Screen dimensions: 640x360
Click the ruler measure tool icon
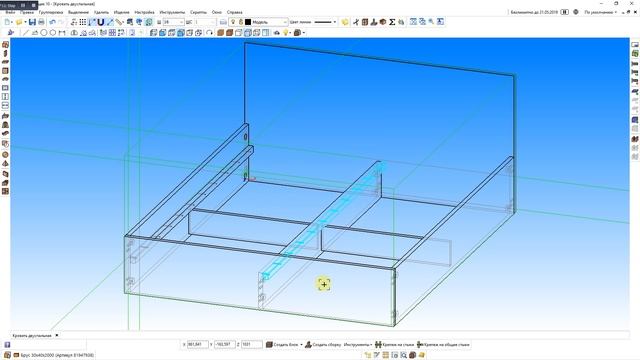(x=119, y=22)
